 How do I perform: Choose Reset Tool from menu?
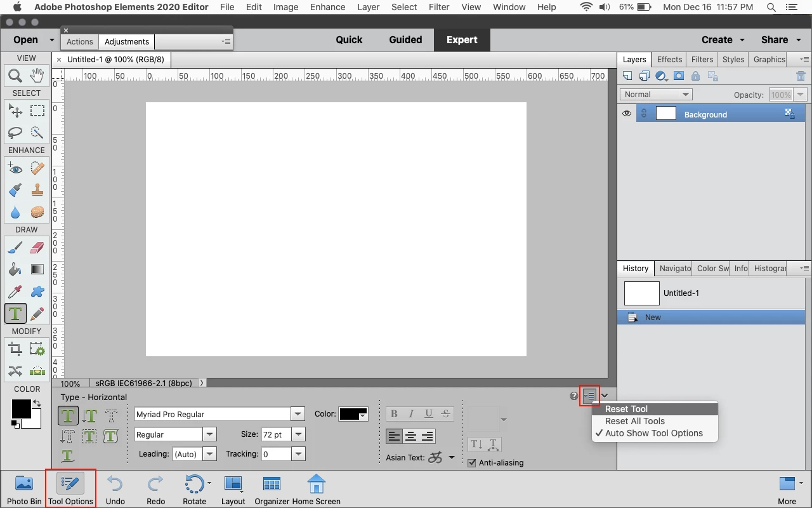click(x=655, y=409)
